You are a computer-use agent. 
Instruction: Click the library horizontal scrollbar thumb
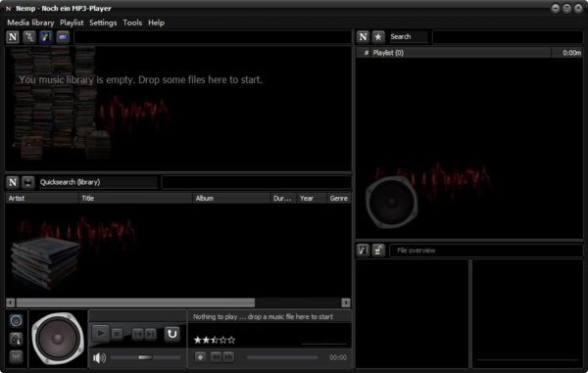click(135, 303)
